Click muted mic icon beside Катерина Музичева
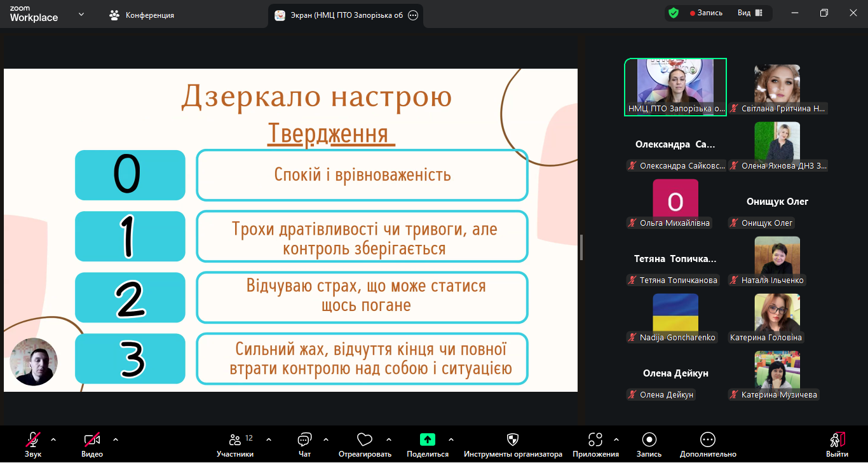The width and height of the screenshot is (868, 463). point(734,395)
